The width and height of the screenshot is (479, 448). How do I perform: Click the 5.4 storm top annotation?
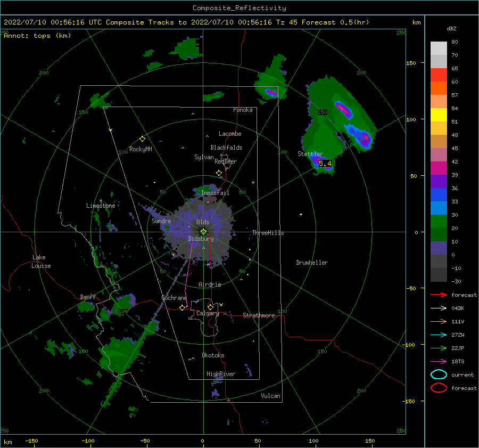tap(325, 164)
